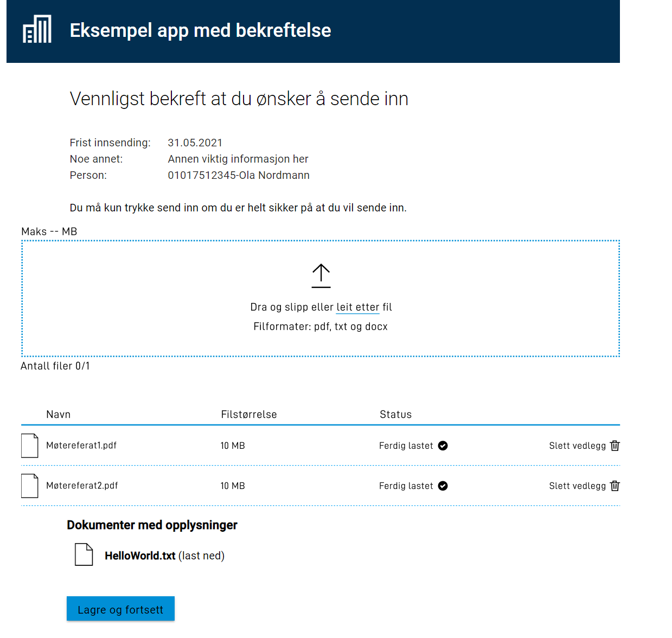Click the document icon beside HelloWorld.txt
The width and height of the screenshot is (672, 638).
point(84,555)
